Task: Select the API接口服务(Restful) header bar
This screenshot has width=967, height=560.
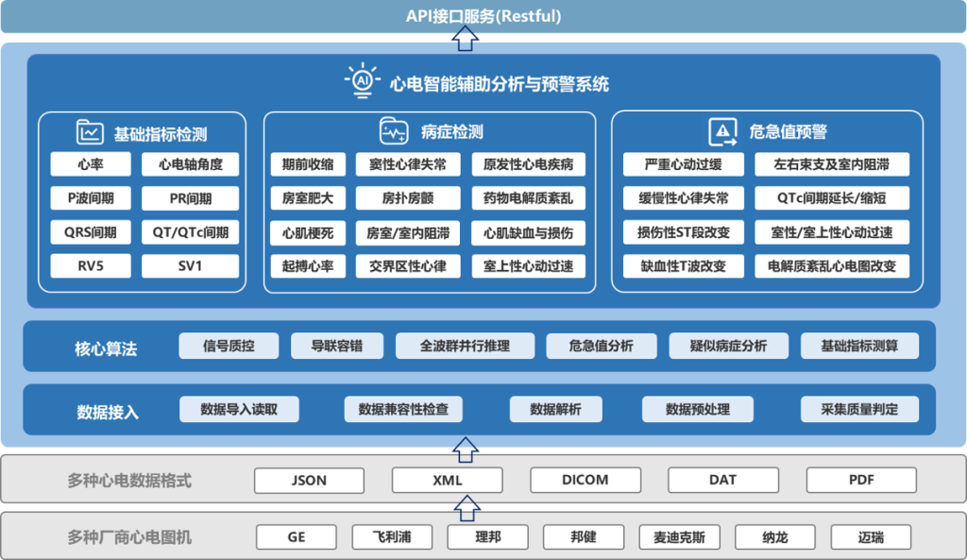Action: [483, 16]
